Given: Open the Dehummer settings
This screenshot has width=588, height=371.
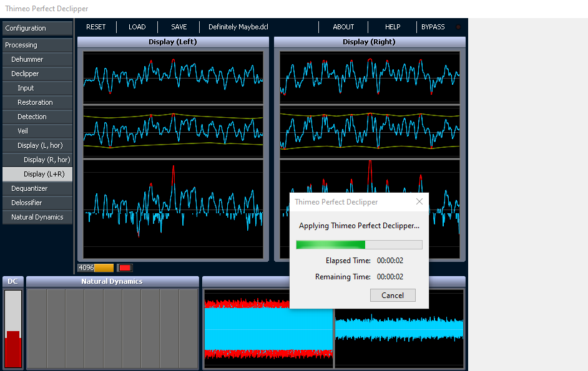Looking at the screenshot, I should point(37,59).
